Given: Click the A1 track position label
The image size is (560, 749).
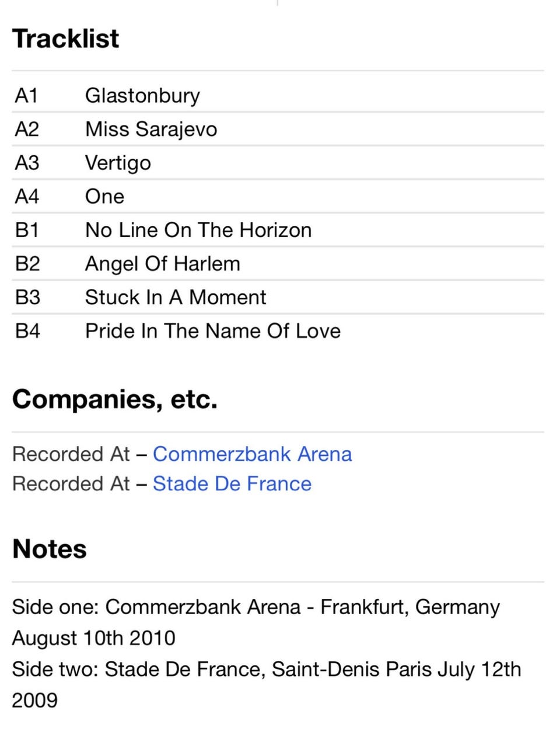Looking at the screenshot, I should click(x=27, y=96).
